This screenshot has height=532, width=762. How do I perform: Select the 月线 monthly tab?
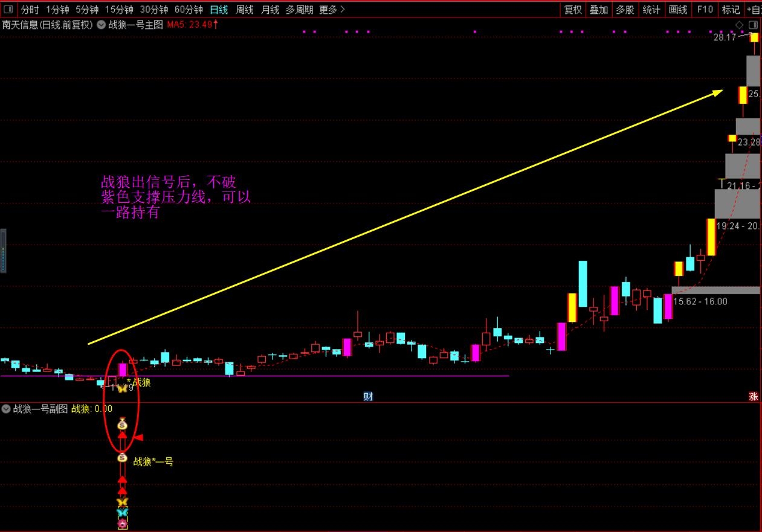tap(270, 9)
